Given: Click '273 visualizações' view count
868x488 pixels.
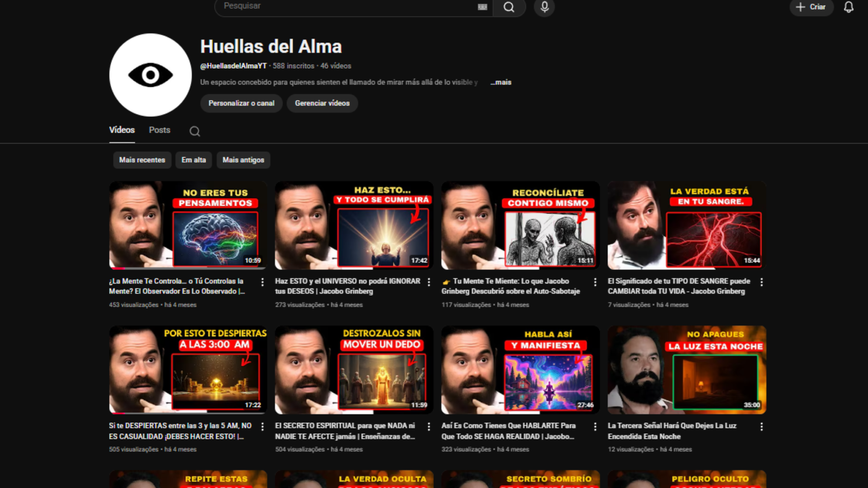Looking at the screenshot, I should tap(299, 305).
